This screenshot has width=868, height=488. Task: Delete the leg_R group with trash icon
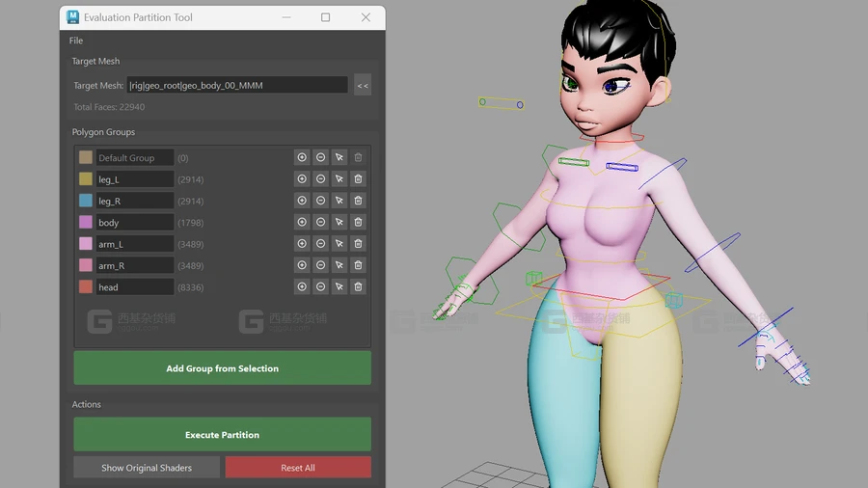pyautogui.click(x=358, y=201)
